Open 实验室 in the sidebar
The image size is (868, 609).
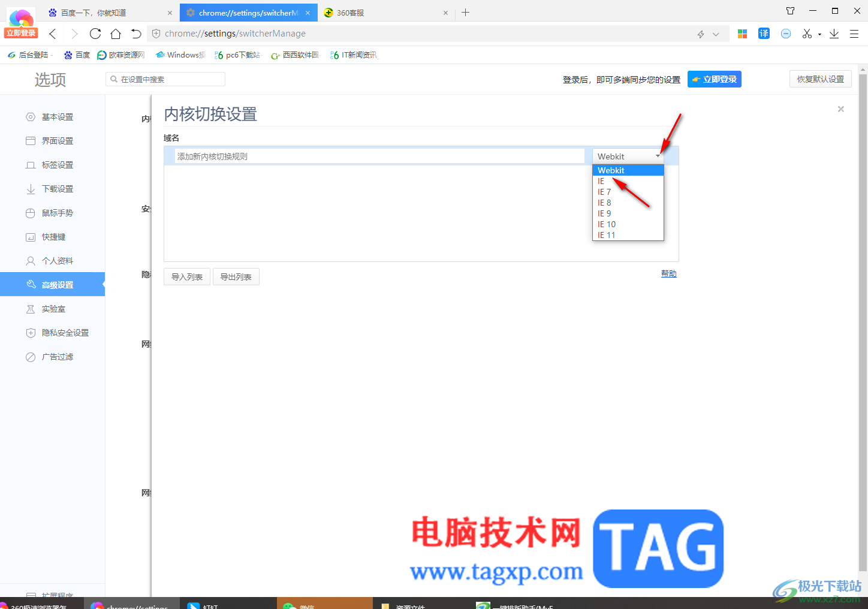pyautogui.click(x=52, y=309)
